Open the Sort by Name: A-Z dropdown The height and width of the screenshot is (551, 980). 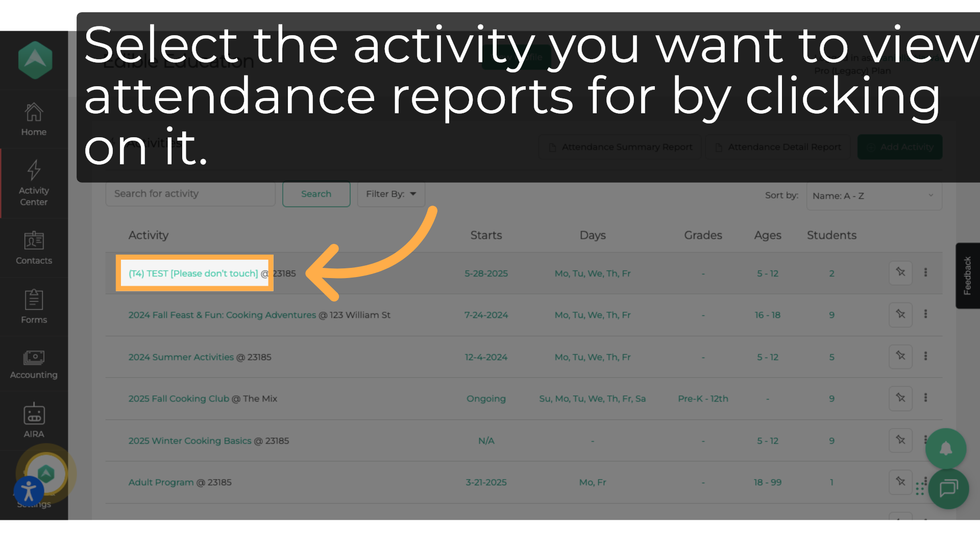pyautogui.click(x=874, y=196)
